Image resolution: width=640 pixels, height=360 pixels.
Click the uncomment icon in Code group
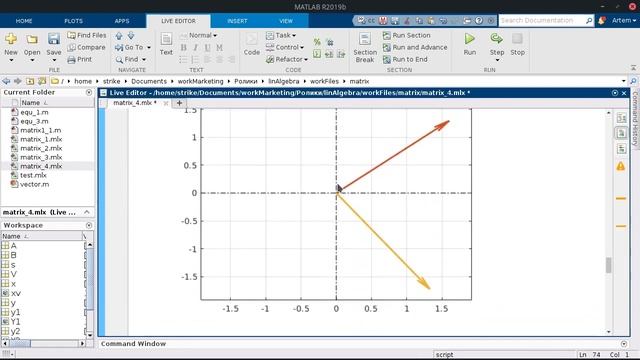tap(329, 42)
